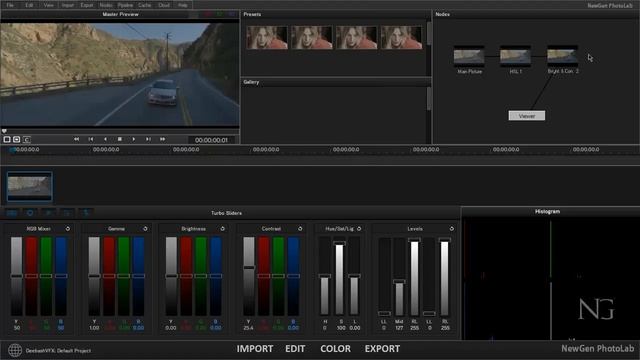Image resolution: width=640 pixels, height=360 pixels.
Task: Toggle the green channel indicator in Master Preview
Action: point(220,14)
